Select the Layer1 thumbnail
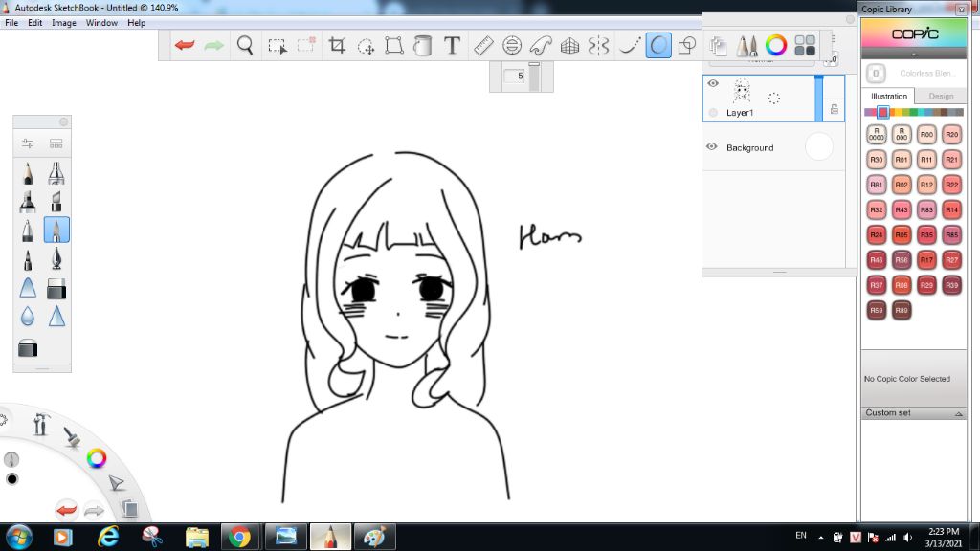The image size is (980, 551). pos(742,91)
